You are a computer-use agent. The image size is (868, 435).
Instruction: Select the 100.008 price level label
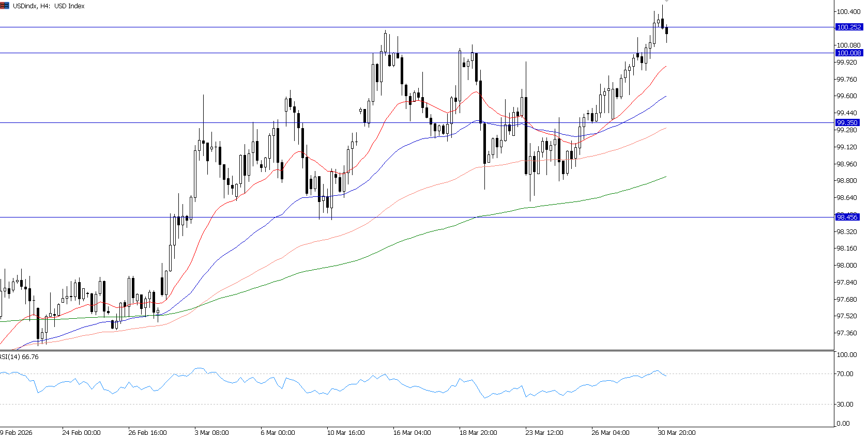click(849, 53)
